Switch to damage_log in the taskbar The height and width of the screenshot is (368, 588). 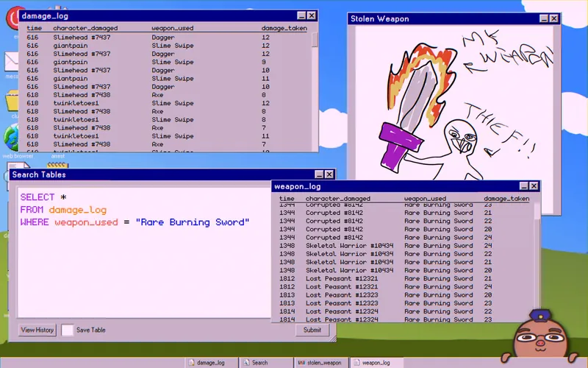210,363
